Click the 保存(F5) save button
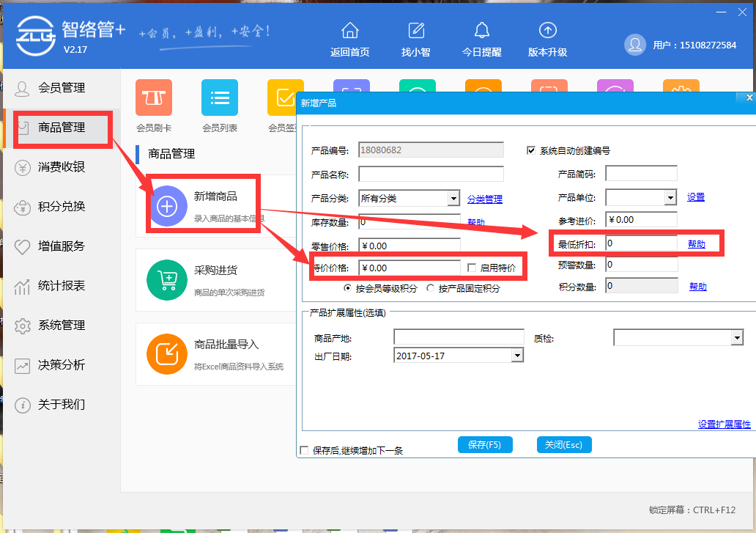 click(485, 444)
